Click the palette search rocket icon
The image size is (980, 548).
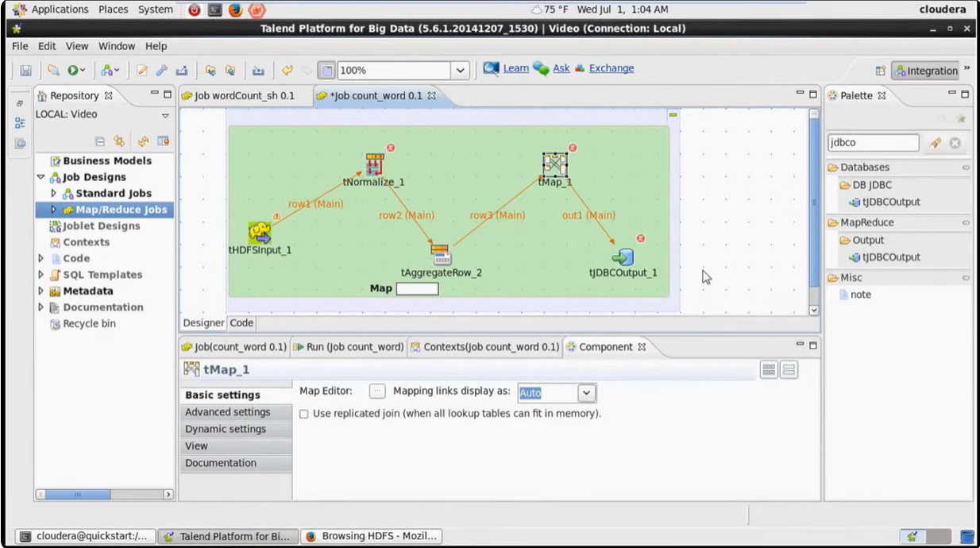(935, 143)
